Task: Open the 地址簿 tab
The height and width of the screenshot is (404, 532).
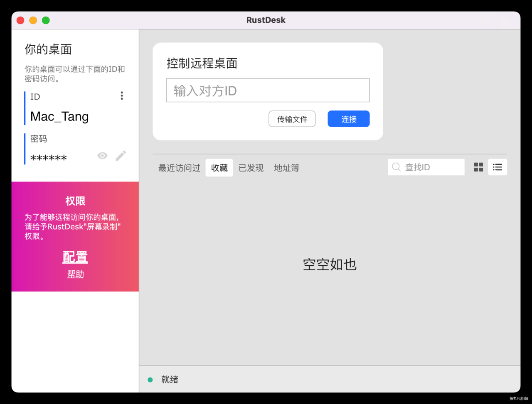Action: [286, 167]
